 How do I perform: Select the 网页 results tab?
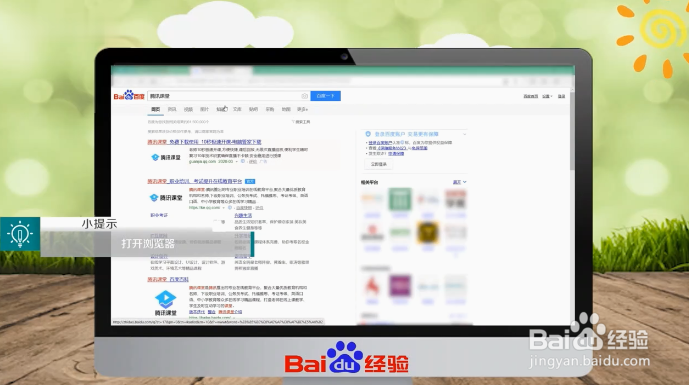pos(156,109)
